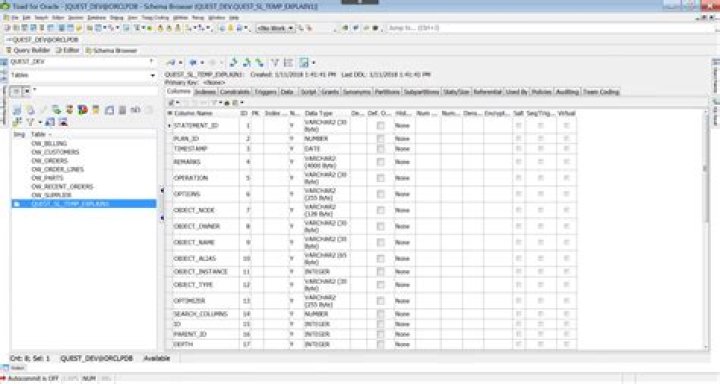720x384 pixels.
Task: Click the filter funnel icon in right toolbar
Action: tap(275, 62)
